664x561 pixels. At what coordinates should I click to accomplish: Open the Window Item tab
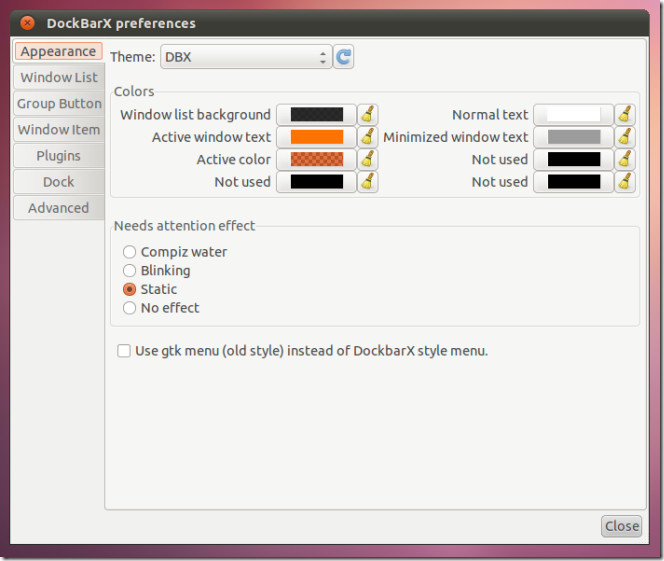pyautogui.click(x=58, y=130)
